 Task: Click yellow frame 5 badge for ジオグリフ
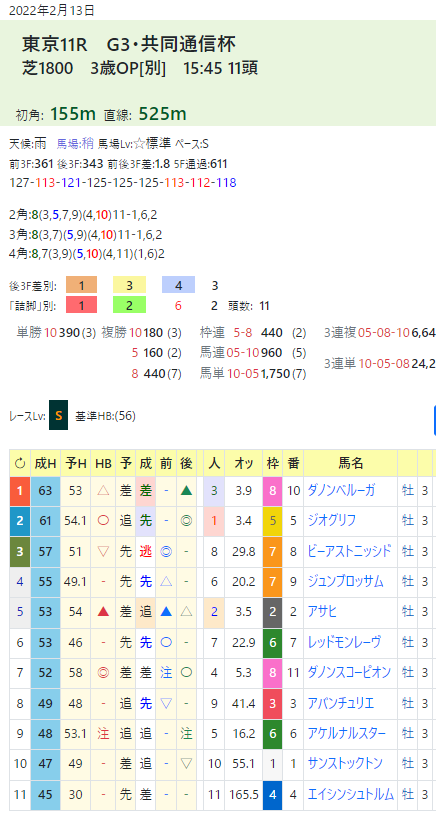point(272,521)
